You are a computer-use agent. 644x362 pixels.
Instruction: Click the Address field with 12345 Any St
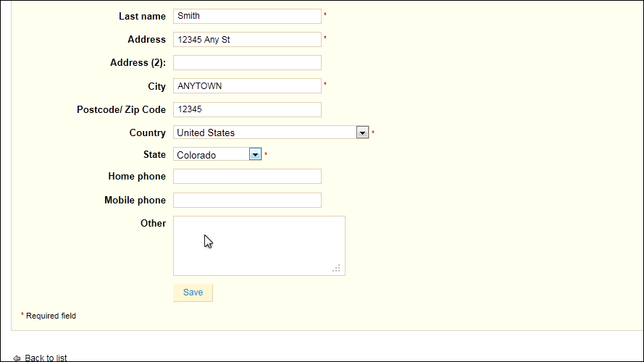click(247, 39)
